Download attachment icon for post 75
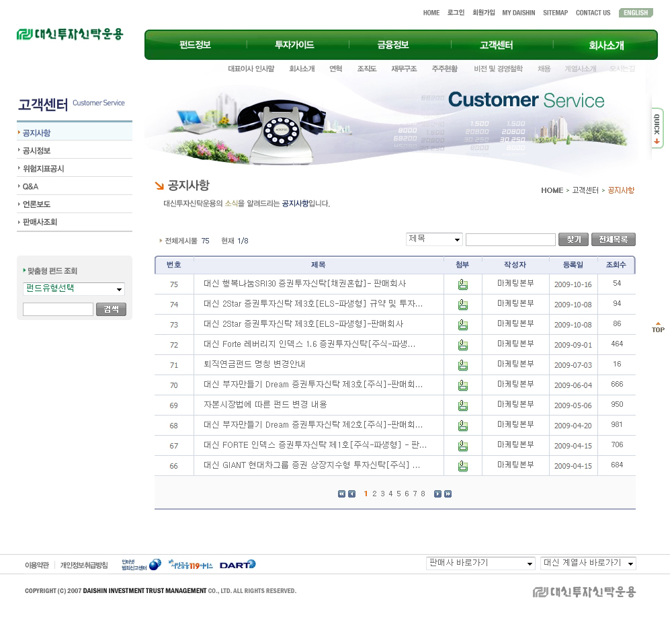Screen dimensions: 672x624 point(462,284)
